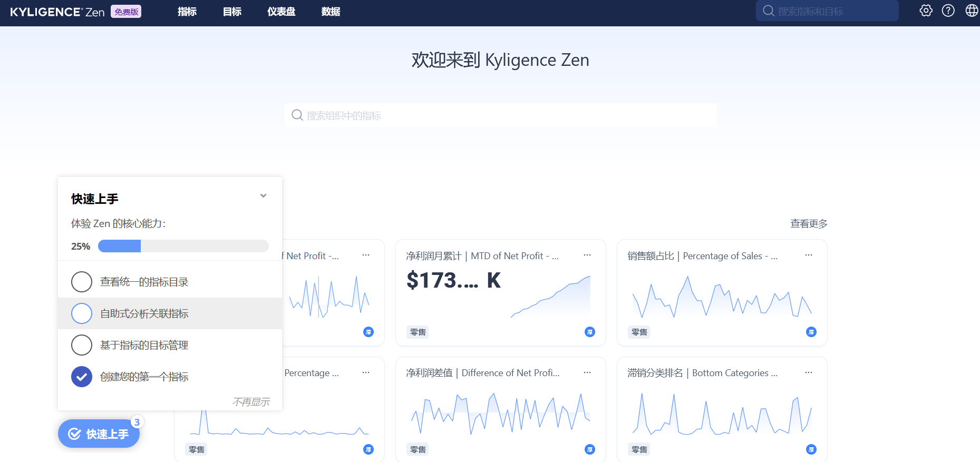
Task: Focus the 搜索组织中的指标 search field
Action: pos(501,115)
